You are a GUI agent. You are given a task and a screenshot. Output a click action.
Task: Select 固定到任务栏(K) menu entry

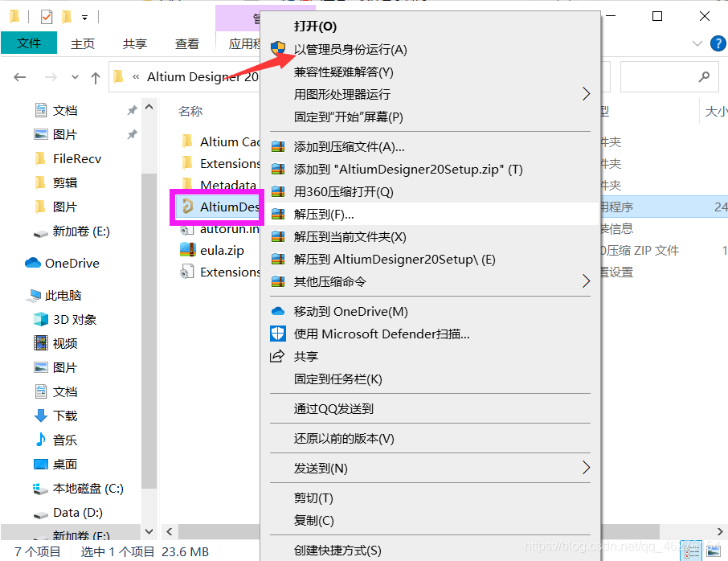click(337, 379)
